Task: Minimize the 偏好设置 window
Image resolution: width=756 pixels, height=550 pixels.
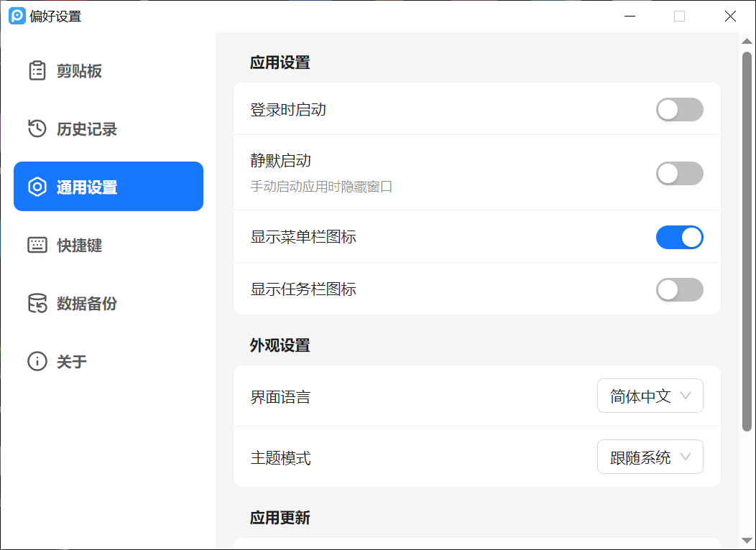Action: coord(630,16)
